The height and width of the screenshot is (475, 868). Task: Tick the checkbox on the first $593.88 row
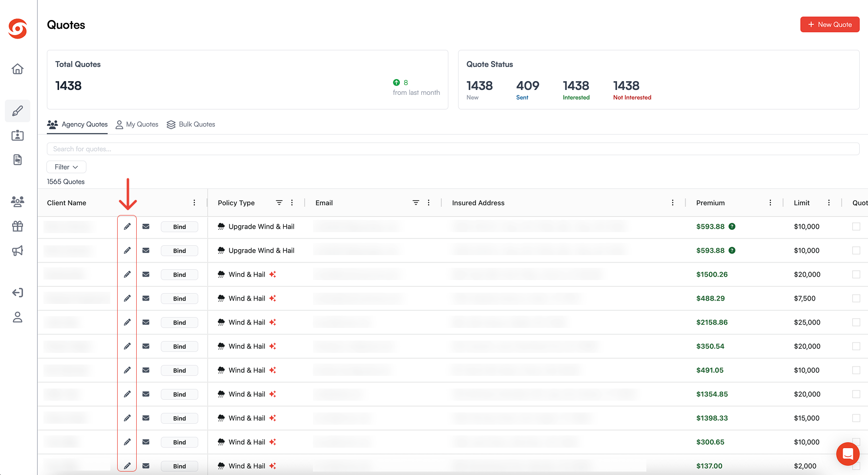856,226
